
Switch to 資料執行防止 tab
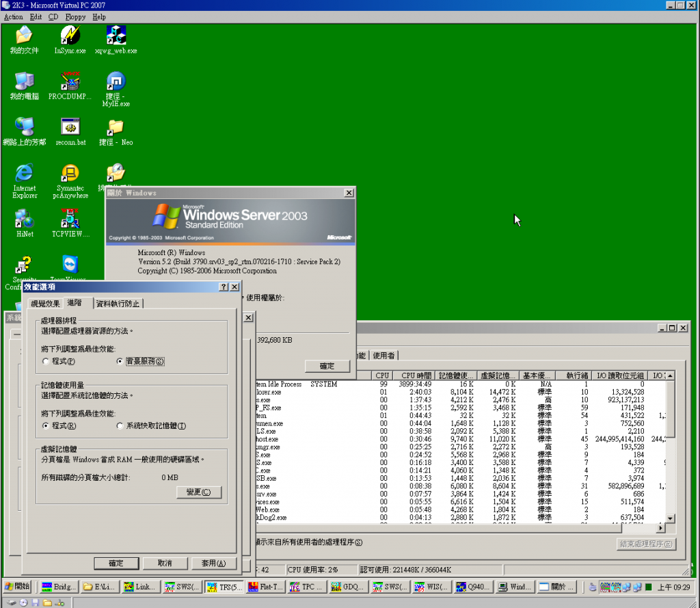(x=118, y=304)
